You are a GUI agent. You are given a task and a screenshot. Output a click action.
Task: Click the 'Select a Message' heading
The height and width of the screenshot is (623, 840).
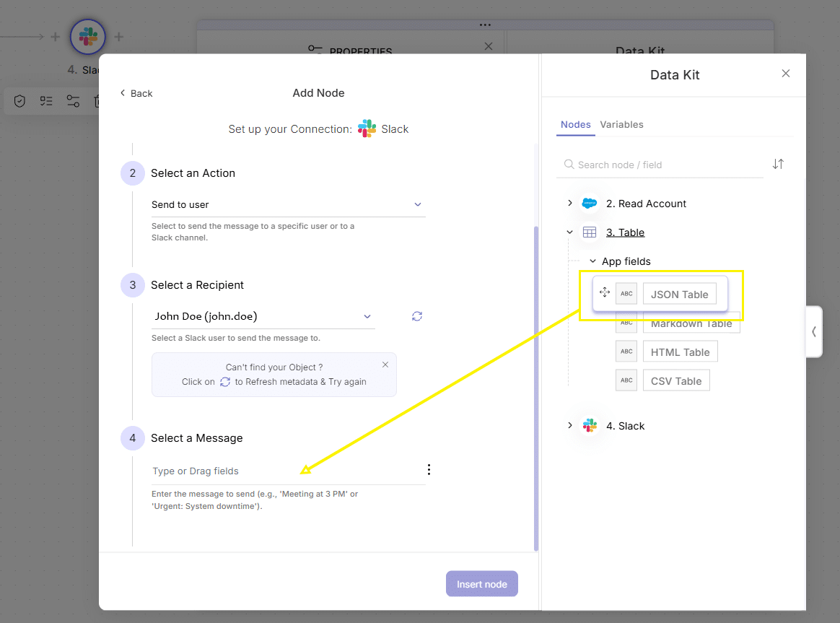(x=196, y=438)
